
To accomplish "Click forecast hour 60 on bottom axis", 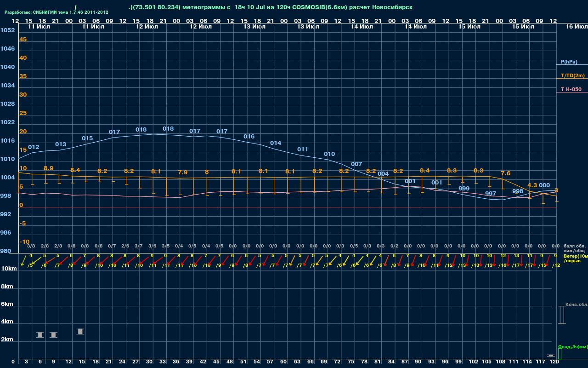I will (284, 362).
